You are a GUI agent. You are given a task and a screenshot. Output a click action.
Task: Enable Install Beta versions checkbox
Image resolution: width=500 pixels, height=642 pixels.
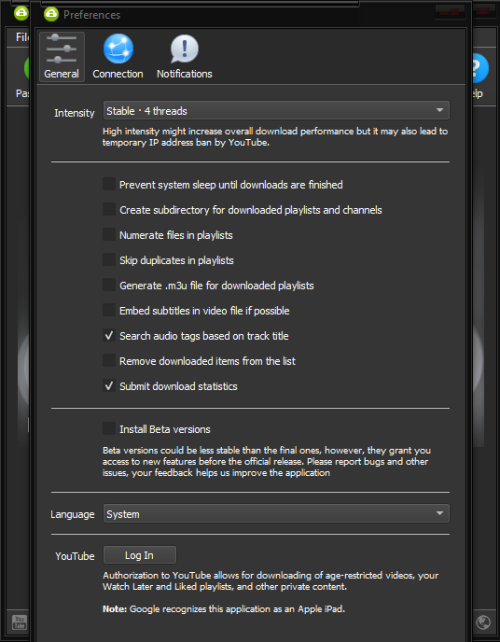(109, 429)
